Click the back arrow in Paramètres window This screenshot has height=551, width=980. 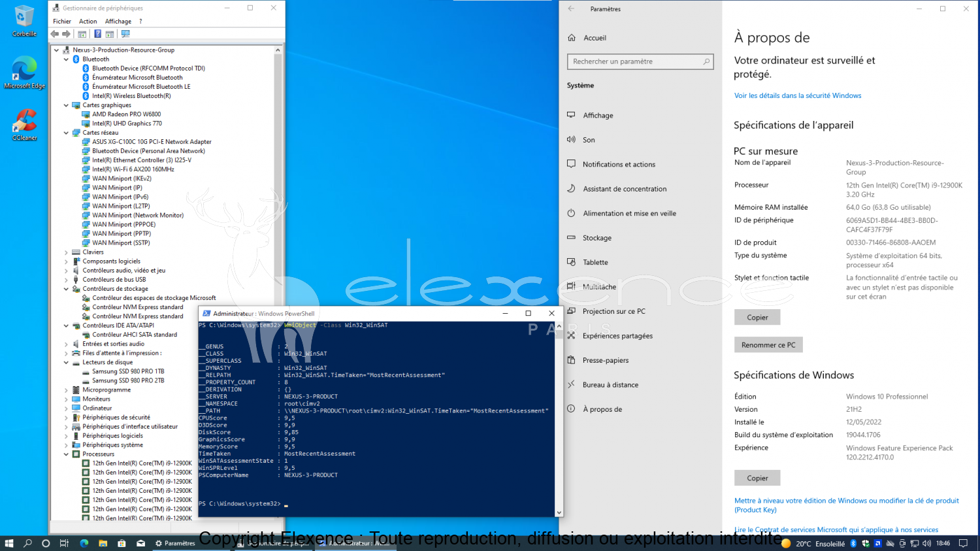[x=572, y=8]
